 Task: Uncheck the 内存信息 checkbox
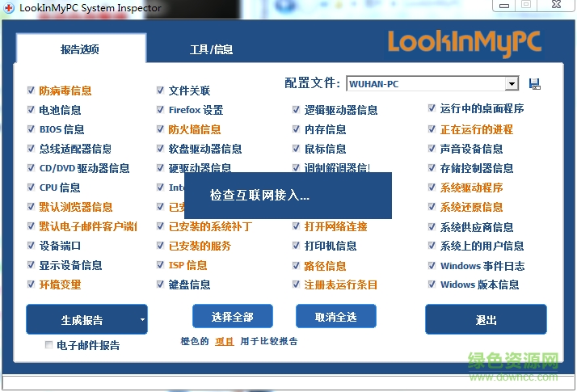pos(296,129)
